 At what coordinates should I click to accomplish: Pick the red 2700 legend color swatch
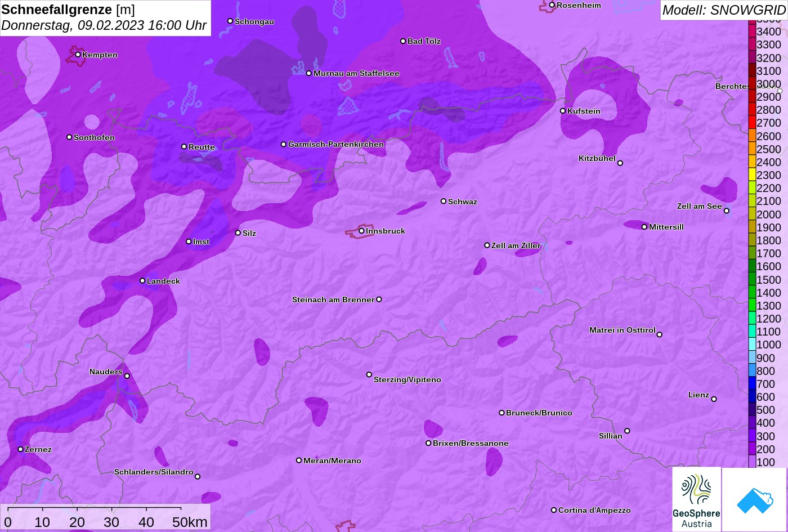(x=752, y=123)
